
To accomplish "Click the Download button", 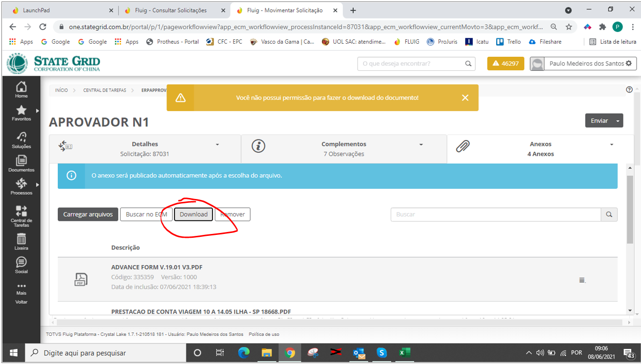I will pyautogui.click(x=193, y=215).
